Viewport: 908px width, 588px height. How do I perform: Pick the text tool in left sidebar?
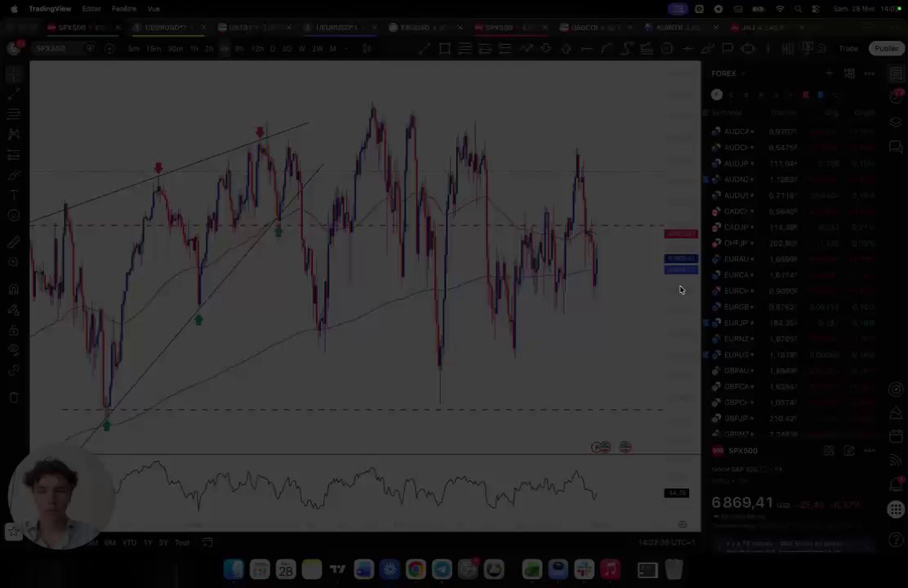14,194
